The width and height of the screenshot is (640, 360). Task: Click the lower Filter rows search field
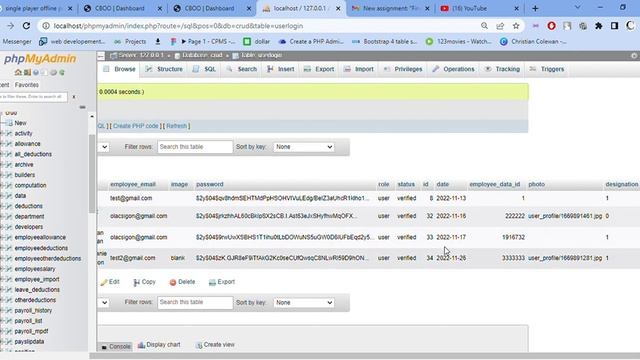[x=195, y=302]
